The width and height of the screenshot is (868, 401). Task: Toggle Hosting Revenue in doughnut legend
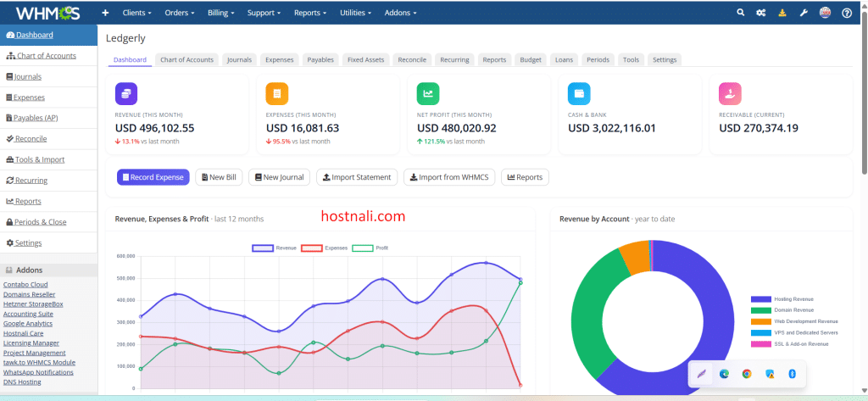tap(782, 299)
